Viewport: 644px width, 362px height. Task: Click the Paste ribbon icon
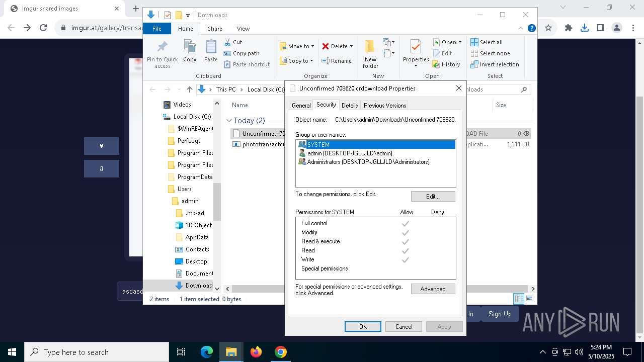(x=211, y=51)
